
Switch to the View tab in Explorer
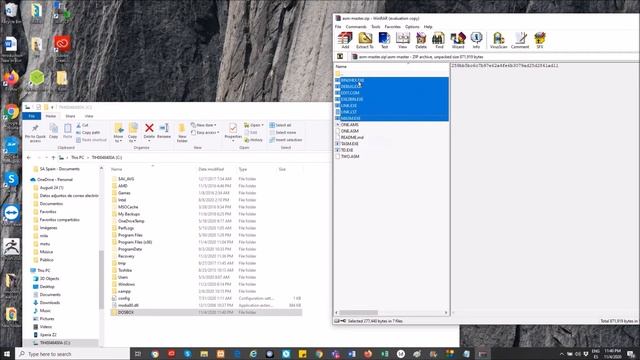(89, 116)
